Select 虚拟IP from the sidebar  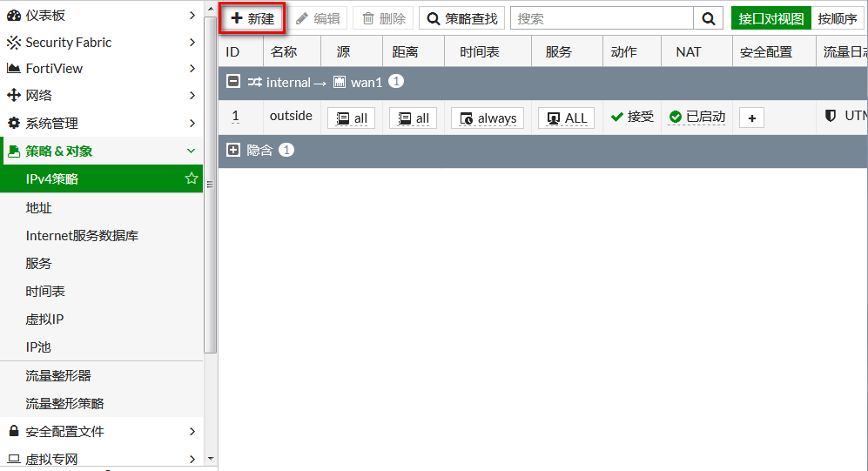44,319
